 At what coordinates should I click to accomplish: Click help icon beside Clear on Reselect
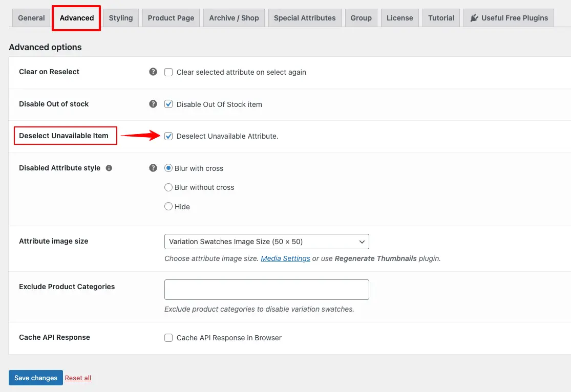[153, 72]
